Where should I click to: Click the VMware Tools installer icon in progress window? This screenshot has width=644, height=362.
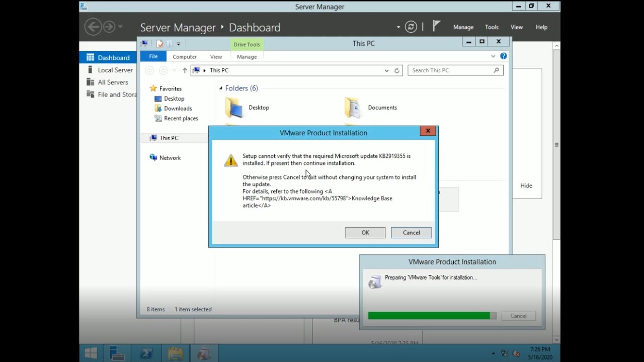point(375,282)
